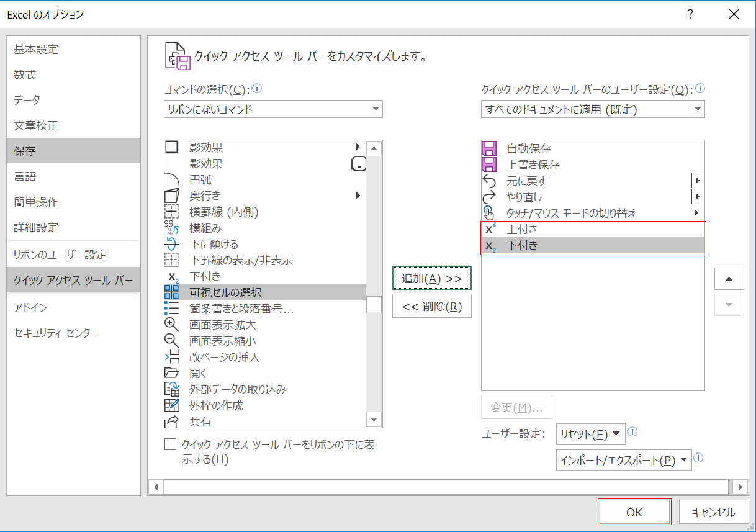Click the superscript (上付き) icon
This screenshot has height=532, width=756.
tap(490, 229)
